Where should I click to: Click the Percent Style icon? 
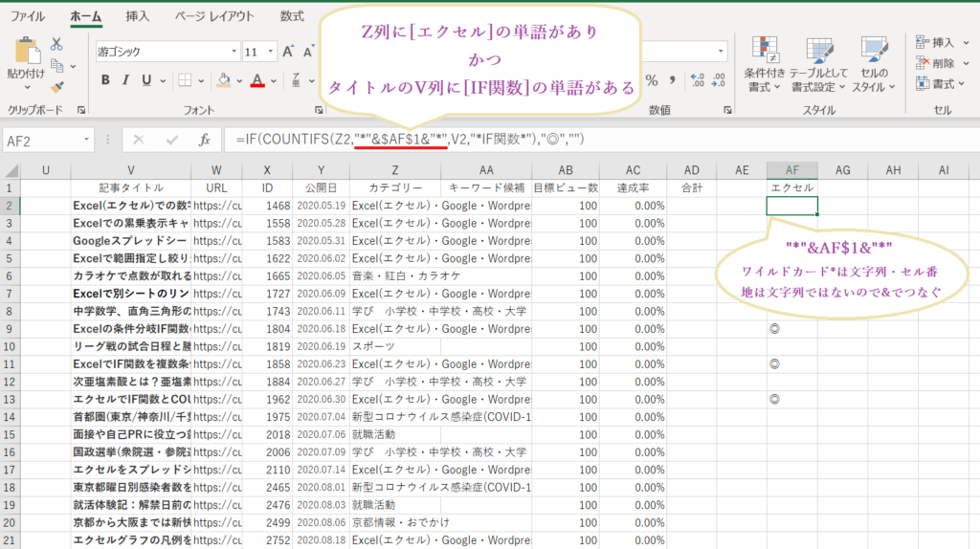click(652, 80)
